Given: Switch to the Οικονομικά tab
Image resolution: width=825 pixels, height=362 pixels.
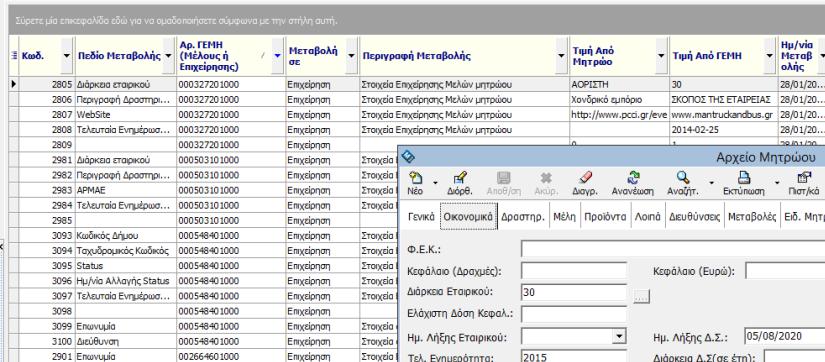Looking at the screenshot, I should click(468, 216).
